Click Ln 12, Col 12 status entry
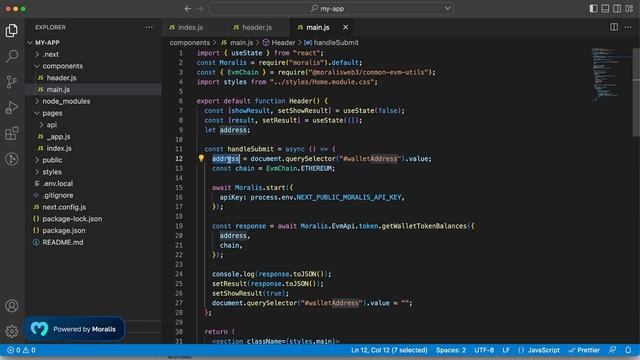 click(x=389, y=350)
